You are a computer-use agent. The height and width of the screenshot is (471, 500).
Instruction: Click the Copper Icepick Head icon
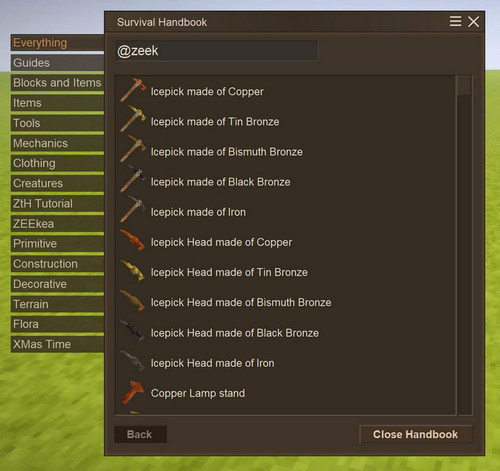[133, 240]
